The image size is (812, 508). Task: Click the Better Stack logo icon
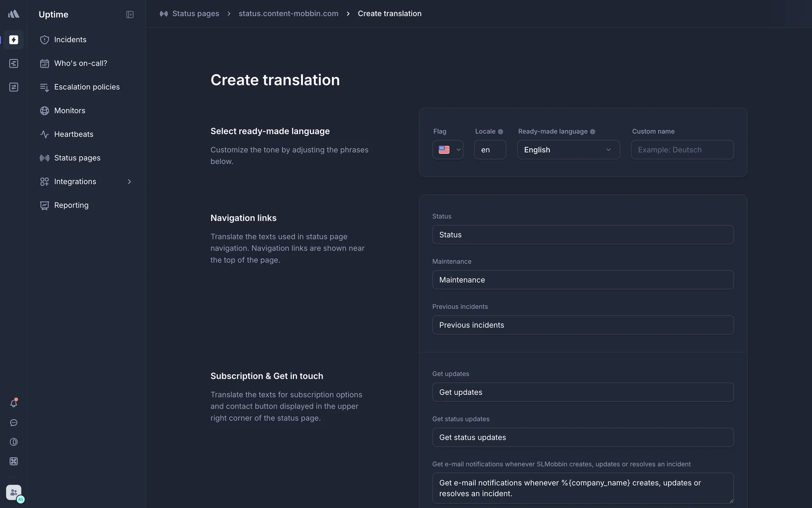point(14,14)
